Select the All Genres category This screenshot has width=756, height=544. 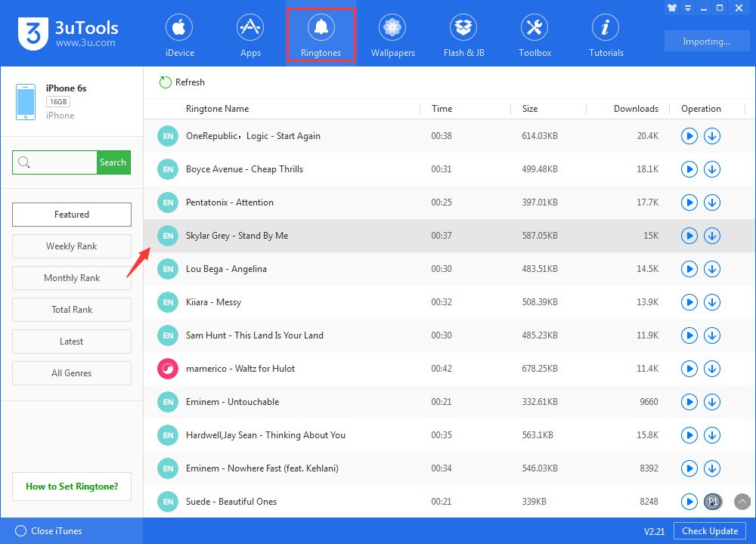tap(72, 373)
